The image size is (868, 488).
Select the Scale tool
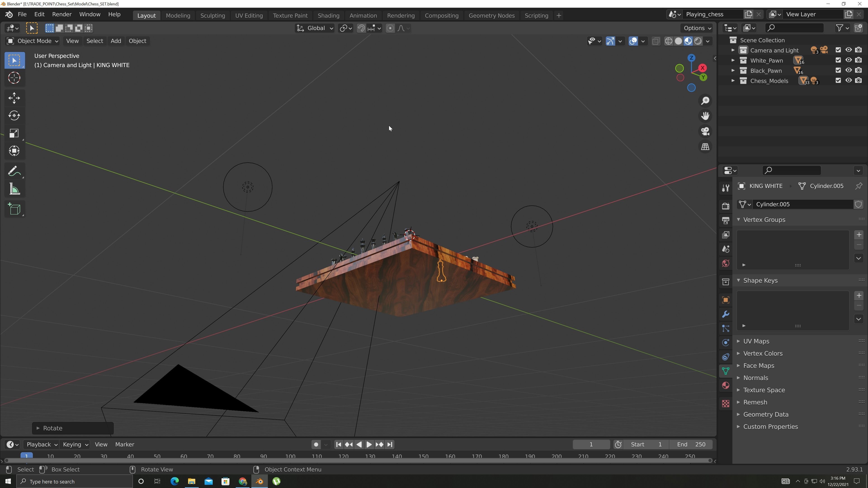click(x=14, y=133)
